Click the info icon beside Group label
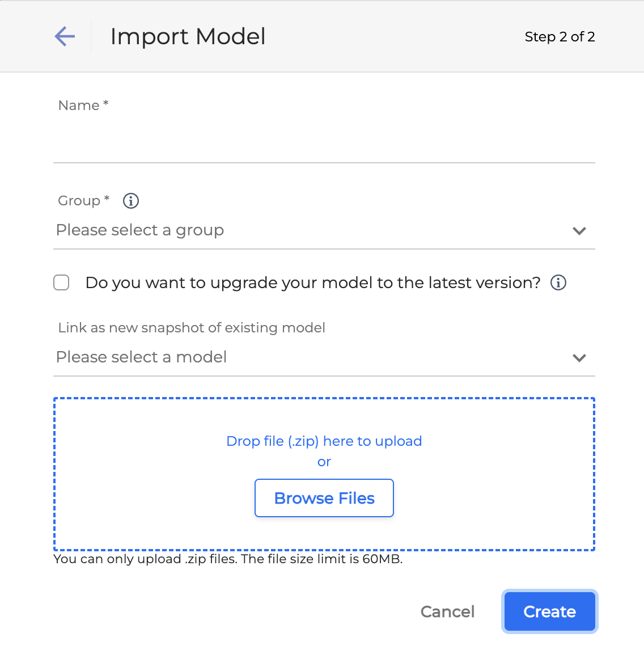The width and height of the screenshot is (644, 667). click(x=131, y=201)
